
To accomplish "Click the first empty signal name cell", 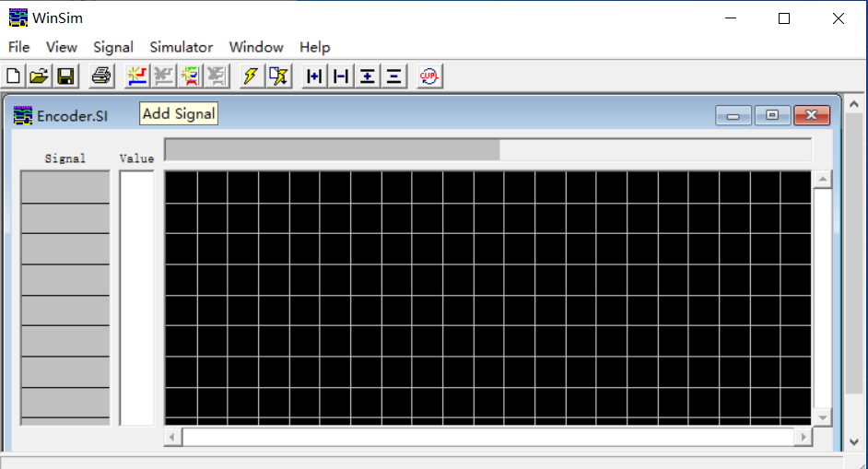I will click(65, 187).
